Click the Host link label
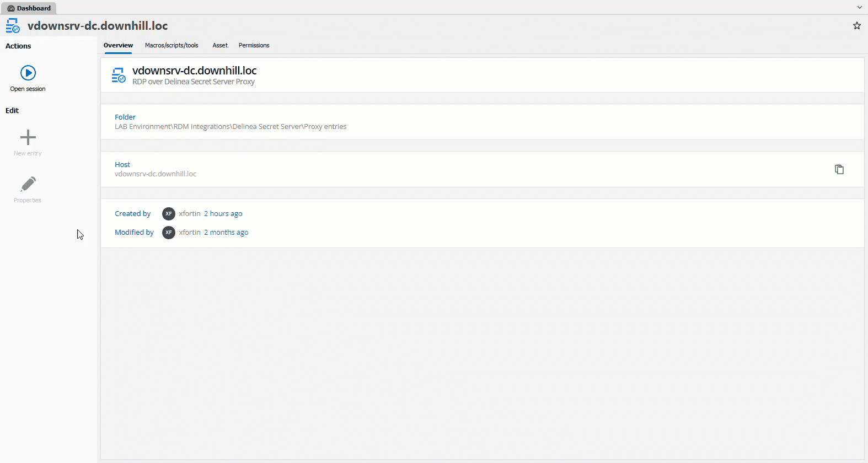Viewport: 868px width, 463px height. pos(122,164)
